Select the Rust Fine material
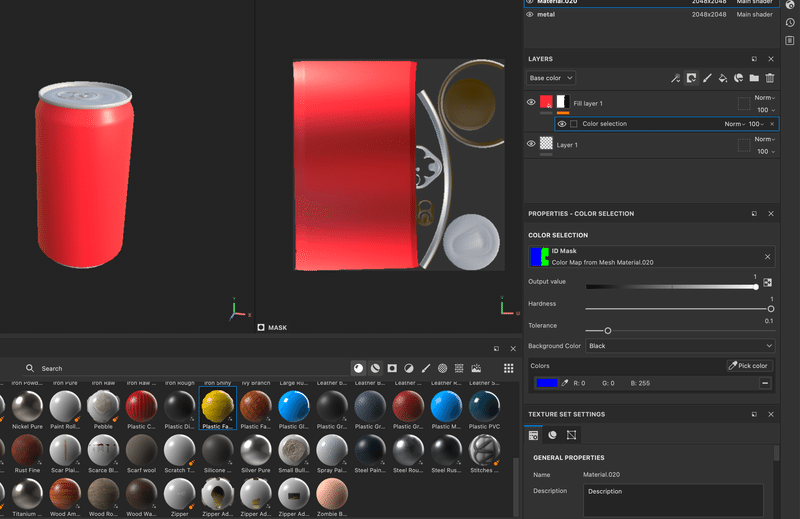This screenshot has width=800, height=519. 27,453
